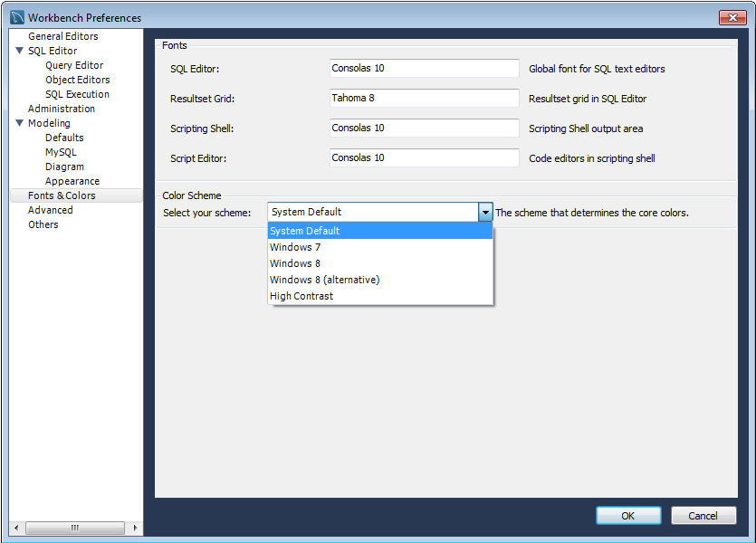Click the sidebar horizontal scrollbar thumb
Viewport: 756px width, 543px height.
[75, 528]
